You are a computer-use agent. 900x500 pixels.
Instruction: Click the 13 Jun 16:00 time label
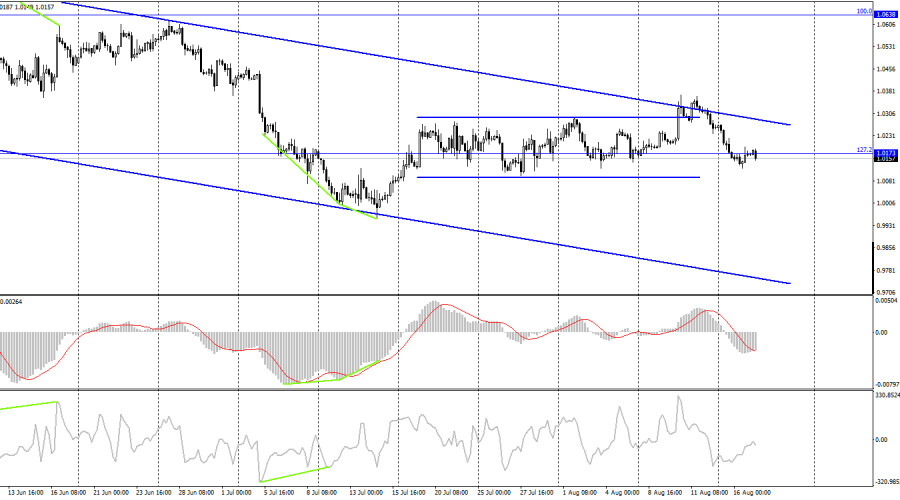(x=26, y=493)
